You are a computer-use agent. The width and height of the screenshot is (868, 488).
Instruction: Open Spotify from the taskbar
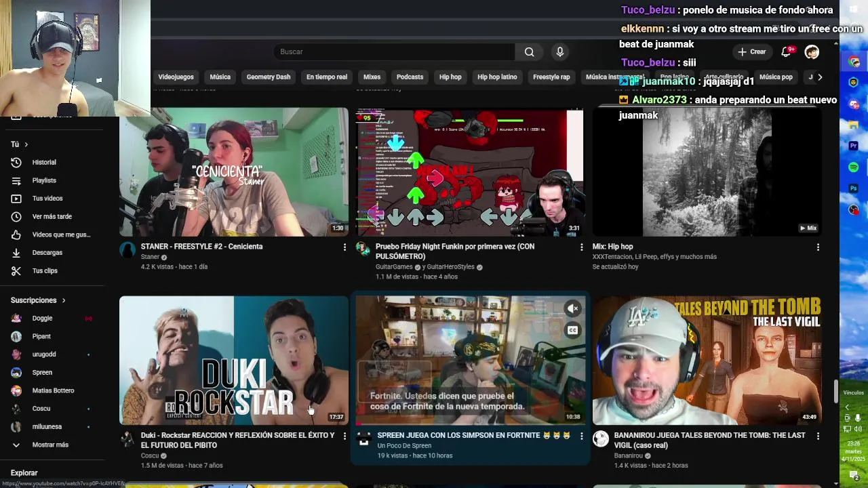click(x=854, y=167)
